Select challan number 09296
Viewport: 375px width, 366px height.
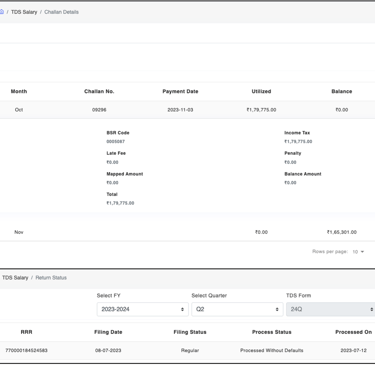(x=99, y=110)
